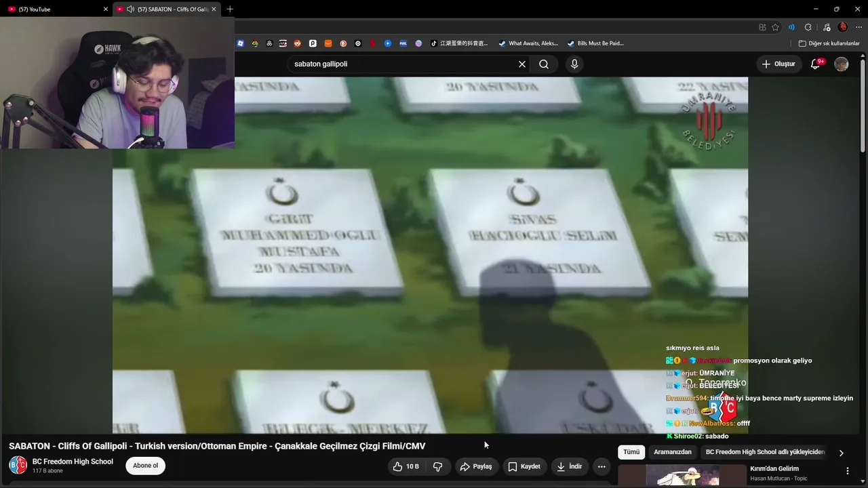Select the Aramanızdan filter chip
Viewport: 868px width, 488px height.
[673, 452]
